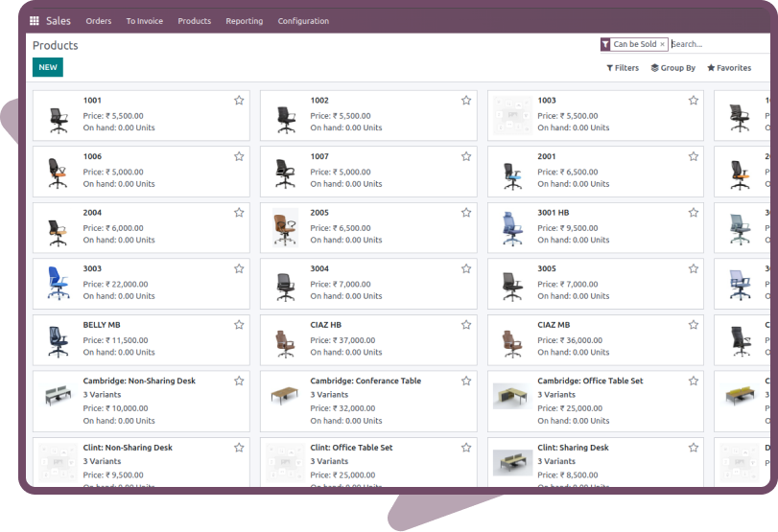Star the product 2004 card
Viewport: 778px width, 532px height.
(239, 213)
